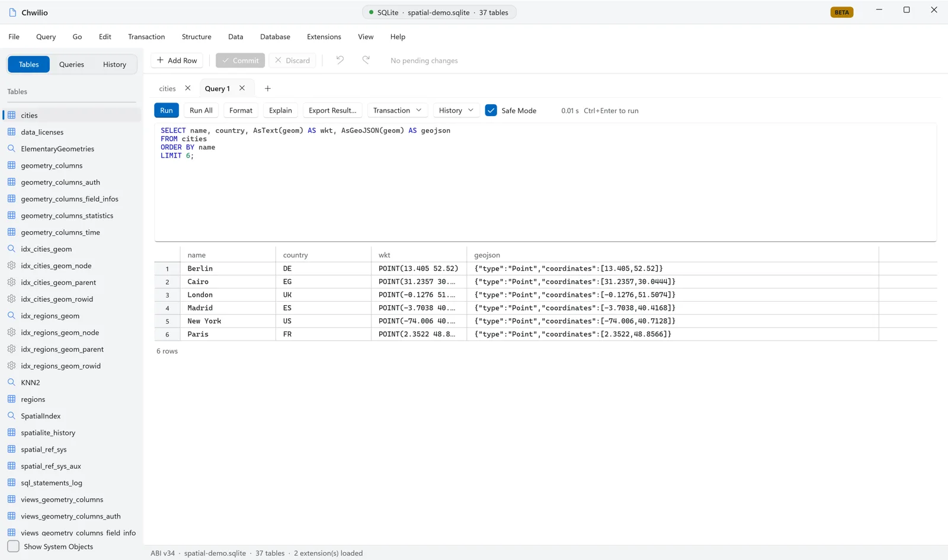Click the table icon beside sql_statements_log

(11, 482)
